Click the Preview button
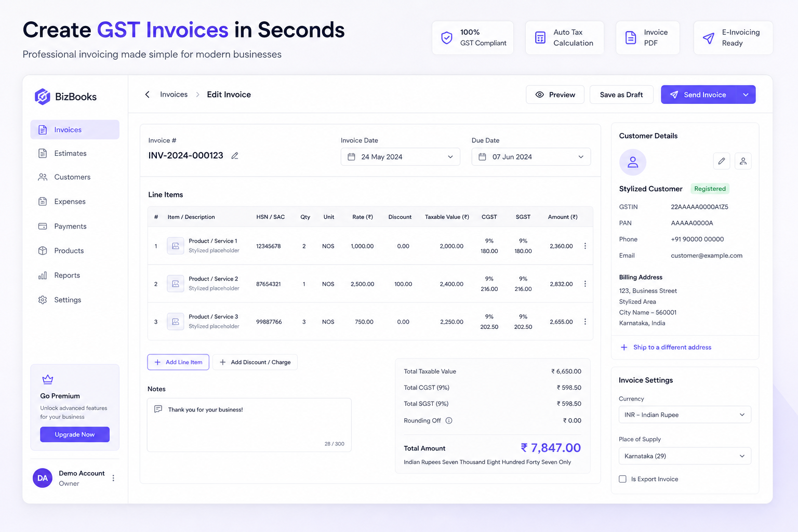This screenshot has width=798, height=532. [555, 95]
